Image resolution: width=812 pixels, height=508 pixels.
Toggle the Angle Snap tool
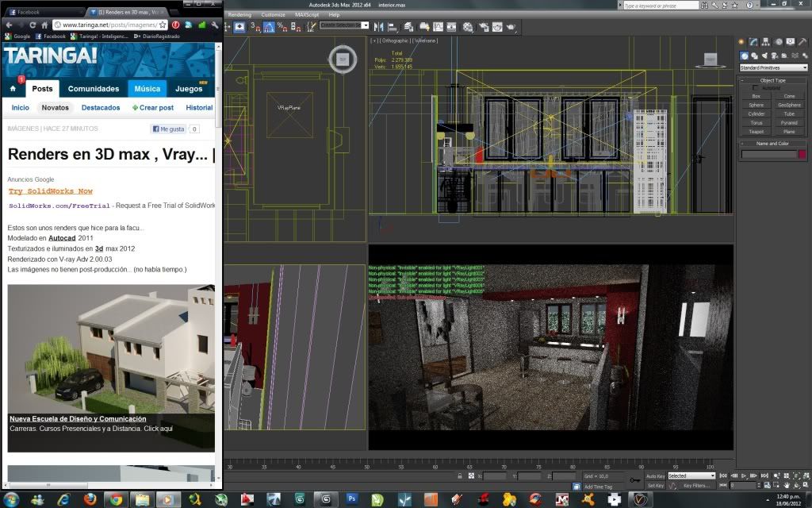click(269, 27)
